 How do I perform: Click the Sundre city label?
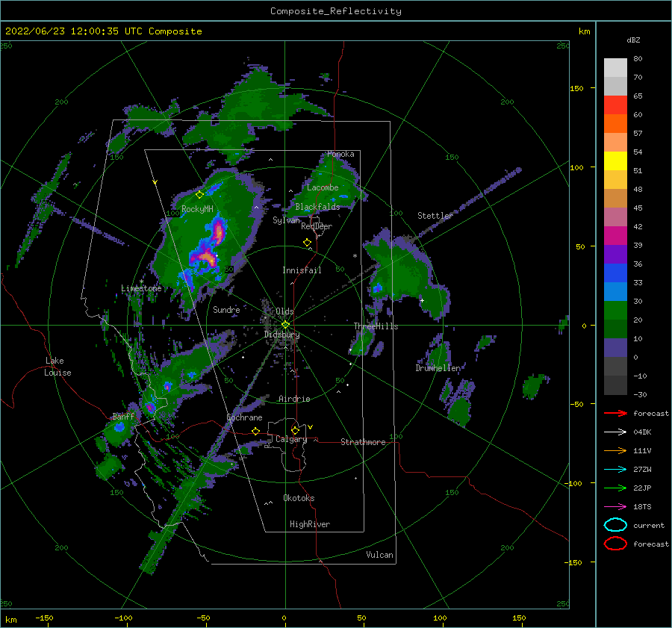point(226,309)
